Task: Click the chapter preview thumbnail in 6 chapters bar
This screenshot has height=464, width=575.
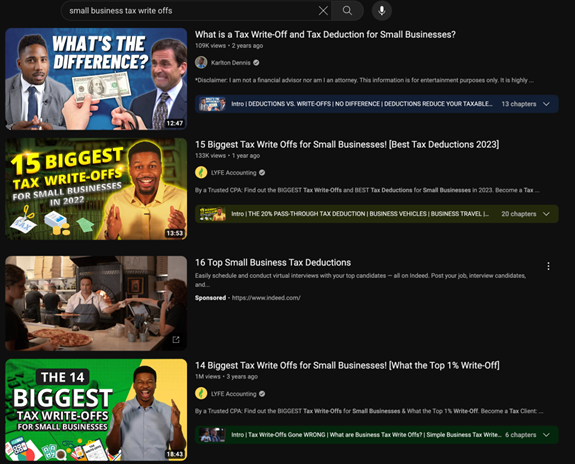Action: click(x=212, y=435)
